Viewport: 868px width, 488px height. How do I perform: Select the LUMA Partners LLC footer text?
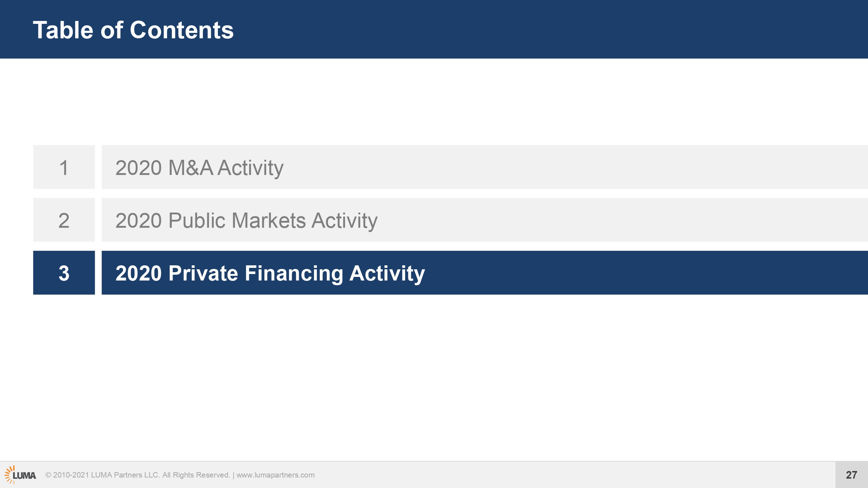coord(125,475)
